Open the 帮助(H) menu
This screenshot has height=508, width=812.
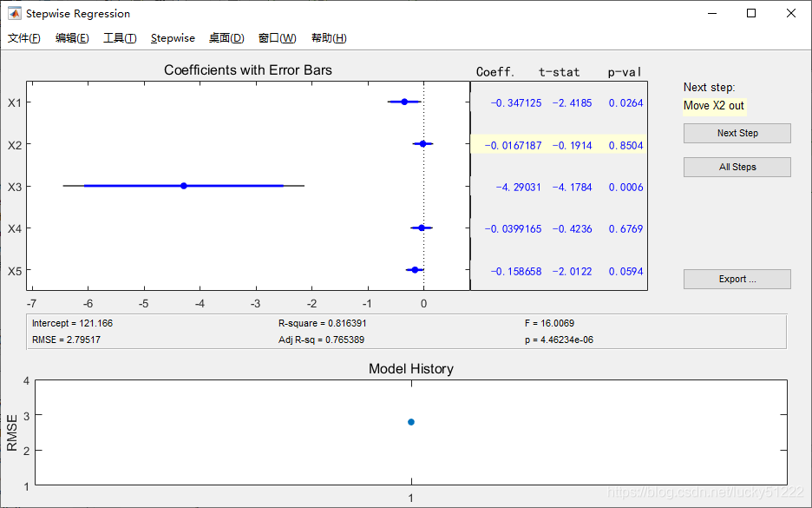point(329,38)
